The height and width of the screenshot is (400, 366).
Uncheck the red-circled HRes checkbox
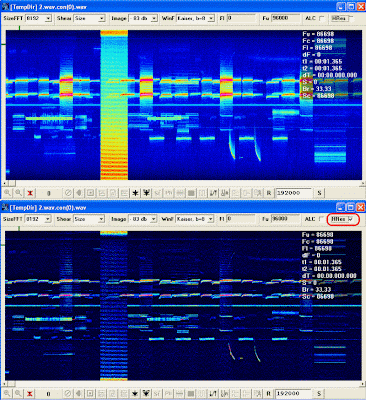point(350,219)
